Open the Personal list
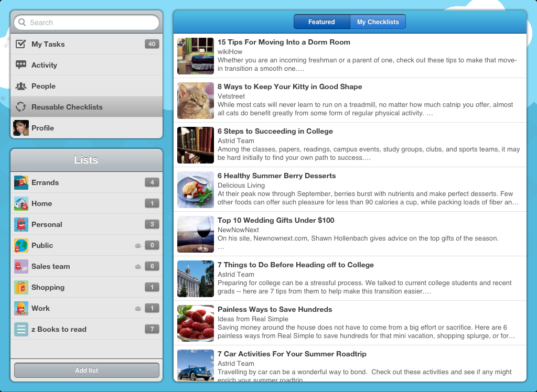Viewport: 537px width, 392px height. 87,224
